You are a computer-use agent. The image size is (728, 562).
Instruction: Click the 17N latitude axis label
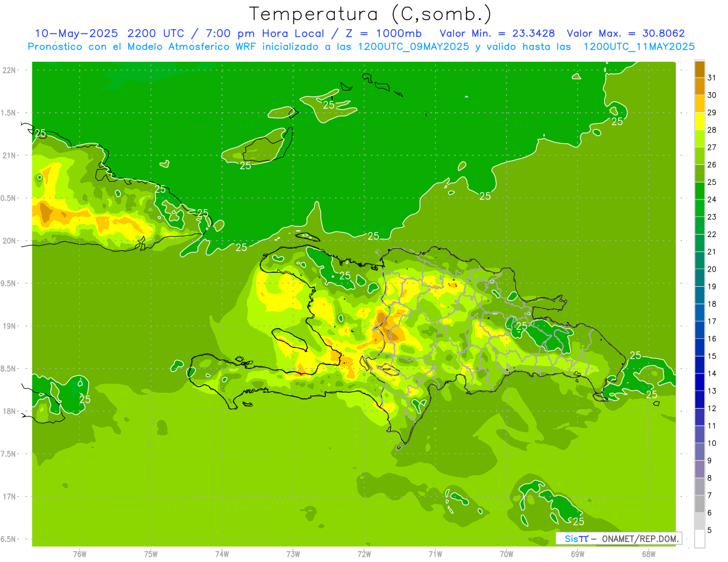coord(10,497)
